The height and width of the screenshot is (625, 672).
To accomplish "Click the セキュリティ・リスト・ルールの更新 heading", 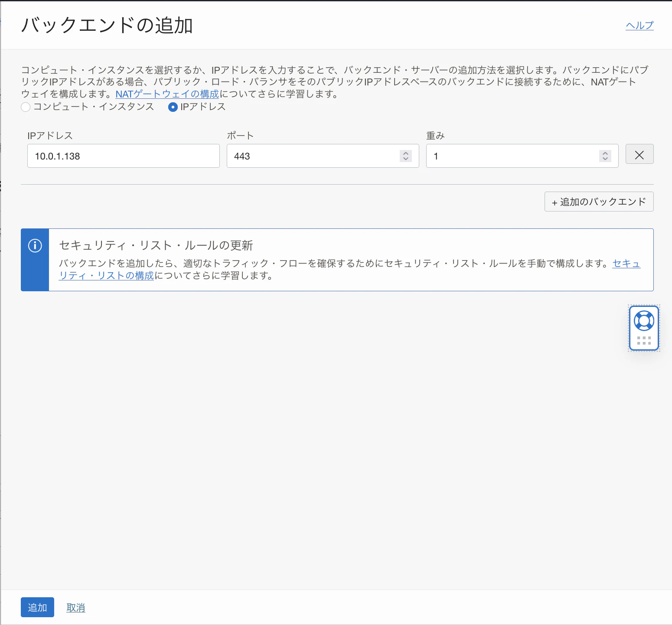I will 156,246.
